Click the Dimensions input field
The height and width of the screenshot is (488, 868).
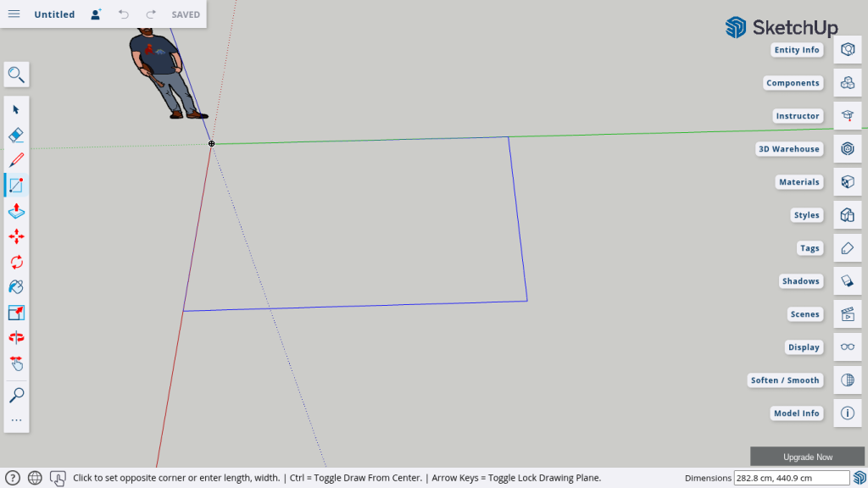[x=790, y=479]
